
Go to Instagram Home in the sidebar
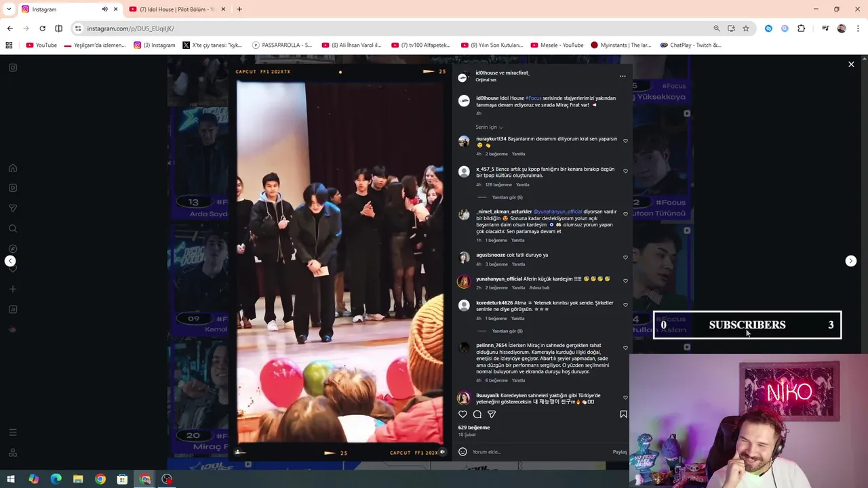(x=13, y=168)
